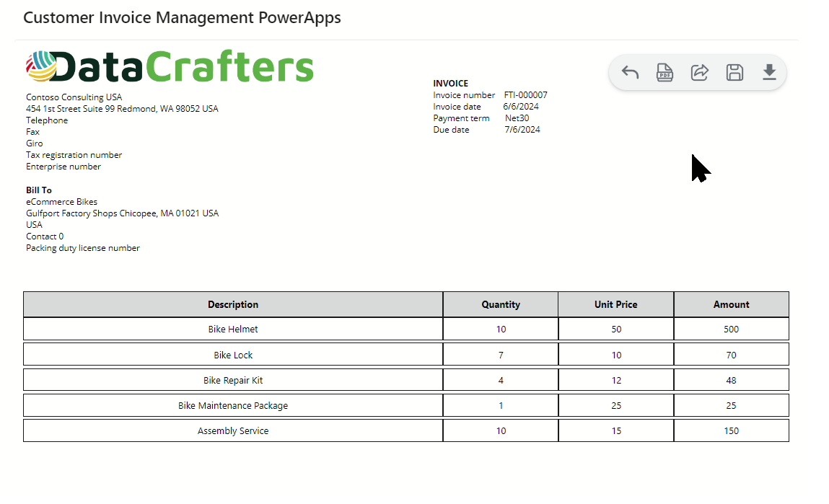Click the due date value 7/6/2024

coord(522,130)
